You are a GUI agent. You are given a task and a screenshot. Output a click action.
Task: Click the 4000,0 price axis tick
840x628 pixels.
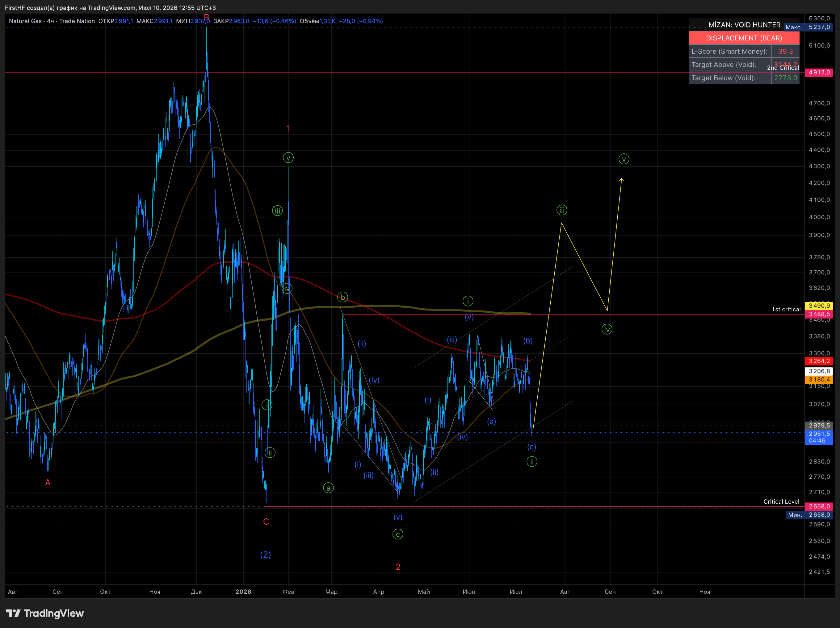coord(819,217)
